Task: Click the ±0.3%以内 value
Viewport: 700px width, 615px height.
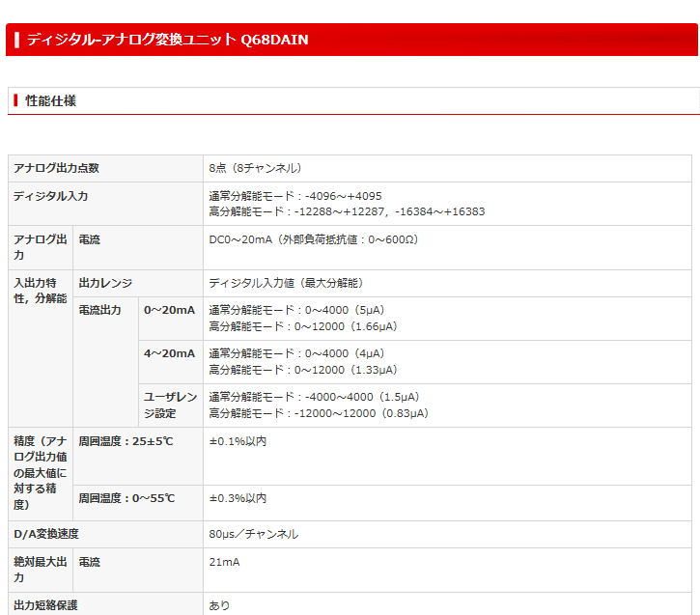Action: pos(238,498)
